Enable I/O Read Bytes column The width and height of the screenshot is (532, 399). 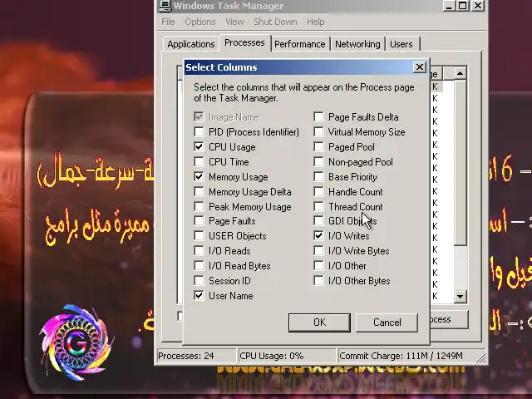tap(199, 265)
